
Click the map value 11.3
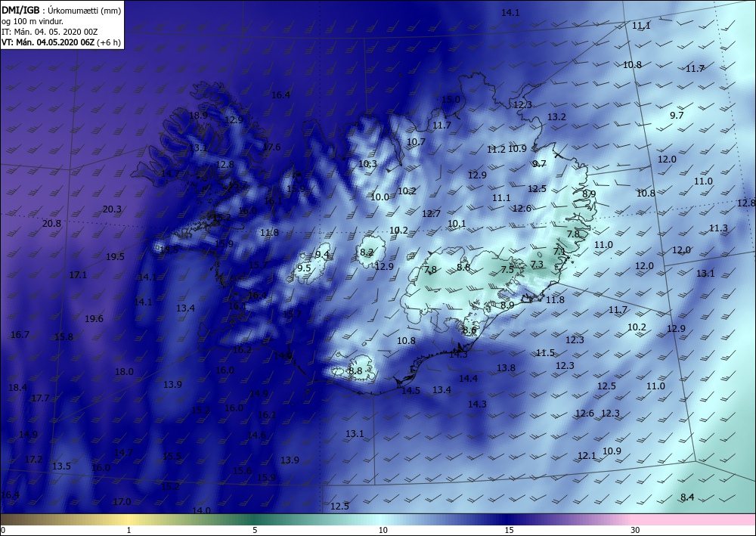click(x=718, y=228)
